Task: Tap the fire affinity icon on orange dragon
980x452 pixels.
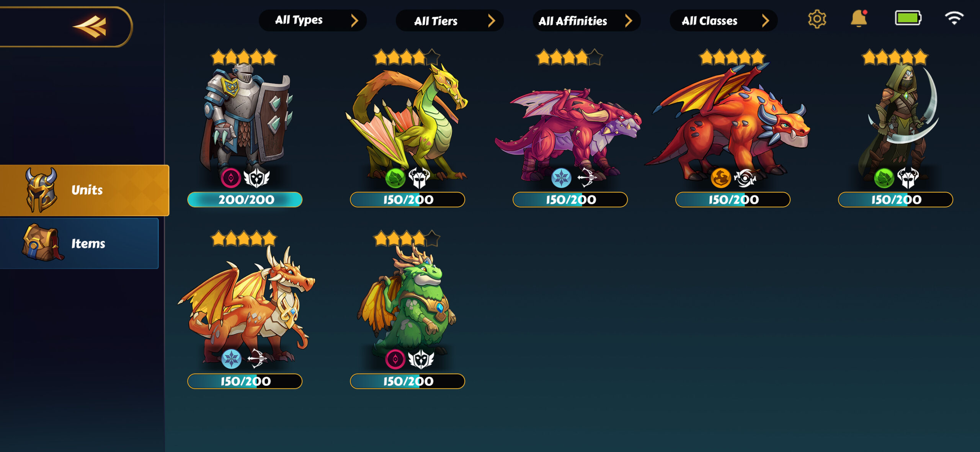Action: click(720, 178)
